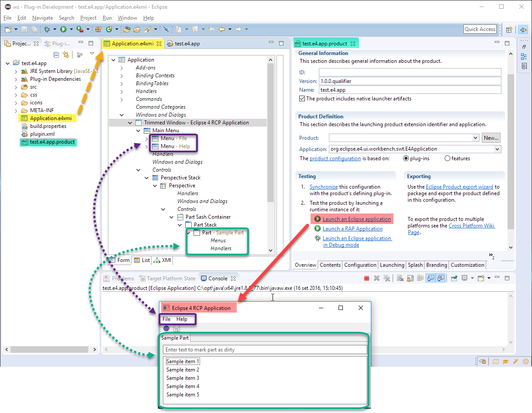The width and height of the screenshot is (532, 413).
Task: Click Launch a RAP Application link
Action: tap(352, 229)
